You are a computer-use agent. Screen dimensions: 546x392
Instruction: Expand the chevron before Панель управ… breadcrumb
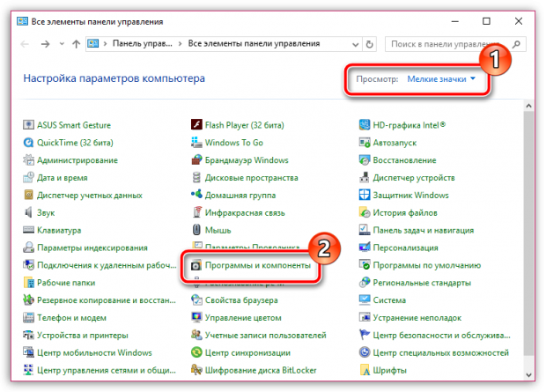105,44
